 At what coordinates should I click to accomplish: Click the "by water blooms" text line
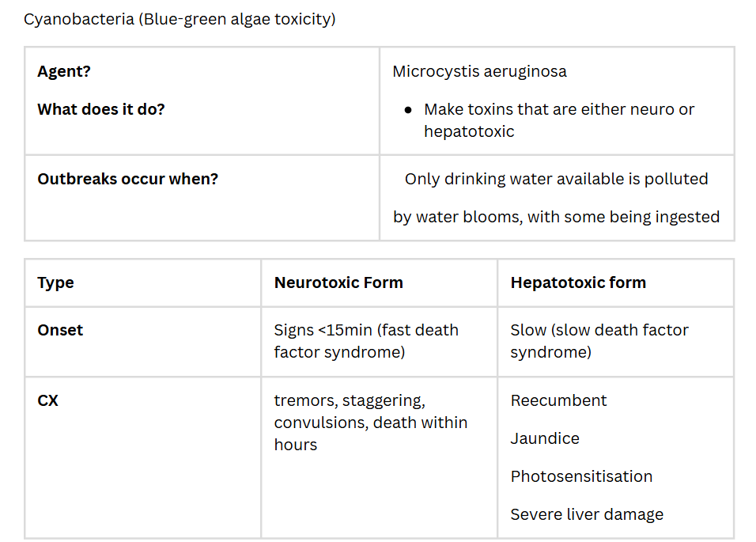click(x=556, y=217)
